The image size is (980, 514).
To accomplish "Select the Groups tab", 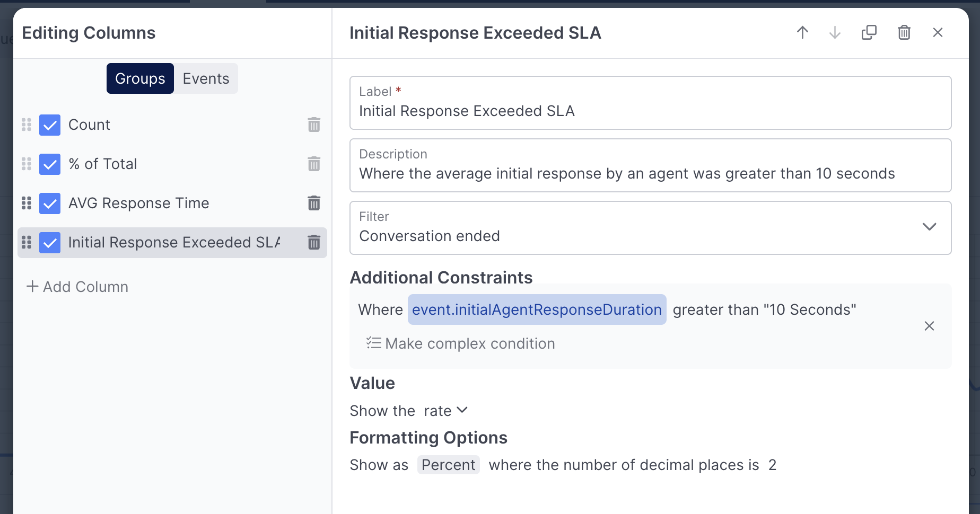I will 140,78.
